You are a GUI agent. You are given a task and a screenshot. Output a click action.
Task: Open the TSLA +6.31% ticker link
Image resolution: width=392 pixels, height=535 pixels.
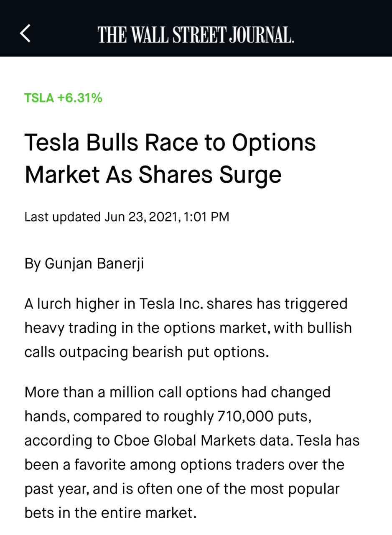[x=63, y=98]
